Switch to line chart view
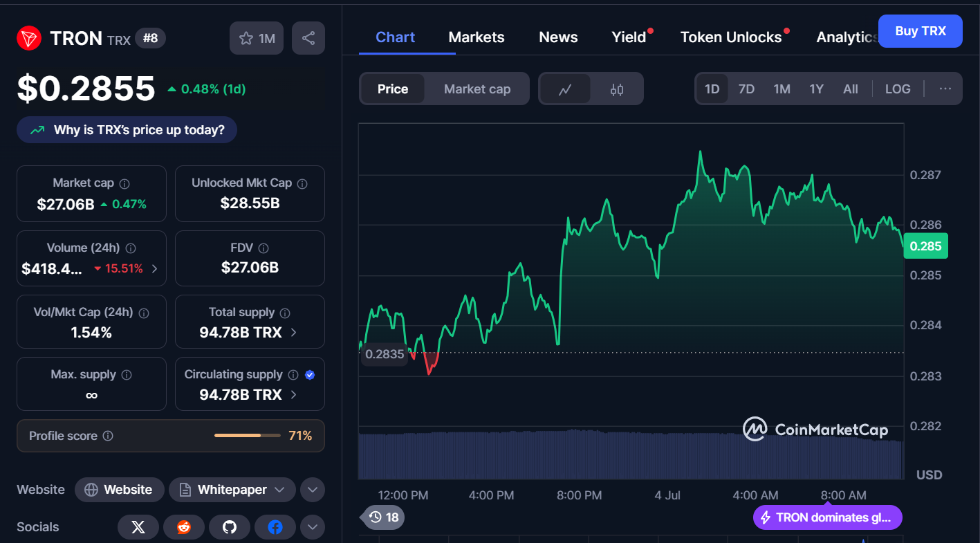The image size is (980, 543). (x=565, y=89)
